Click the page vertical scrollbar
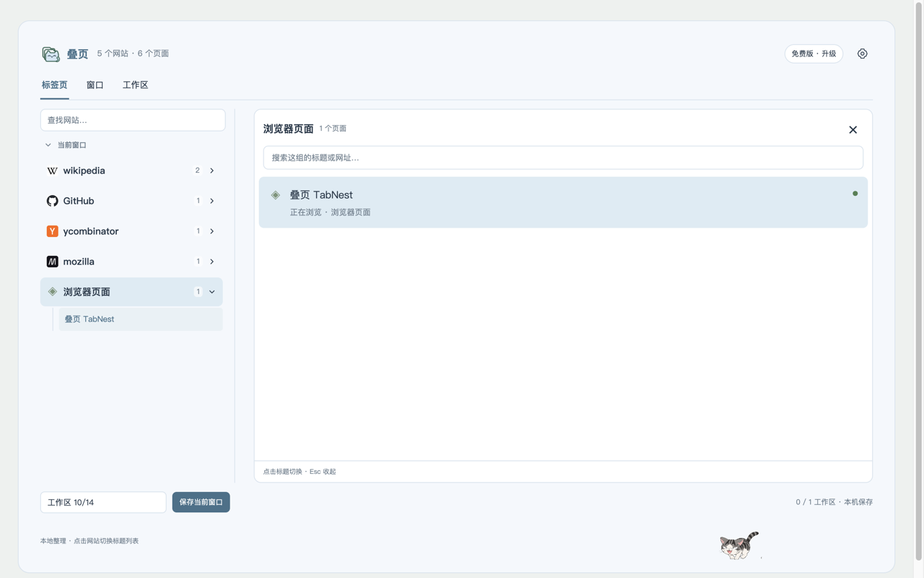 click(919, 282)
